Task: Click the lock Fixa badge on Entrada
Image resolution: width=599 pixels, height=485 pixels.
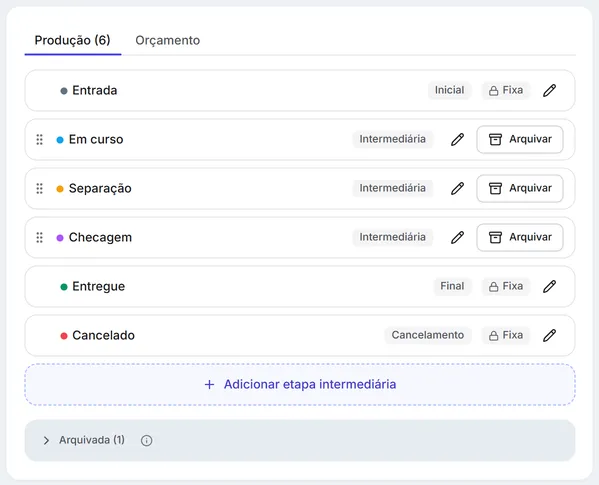Action: [506, 91]
